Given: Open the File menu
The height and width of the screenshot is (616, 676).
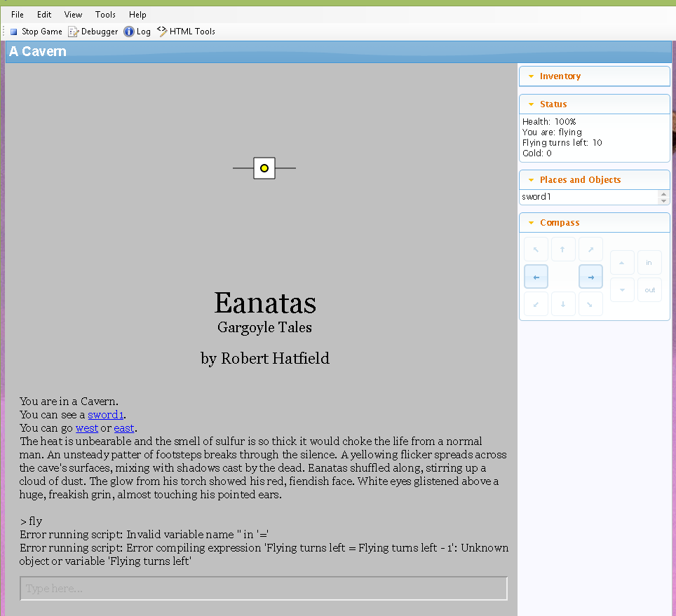Looking at the screenshot, I should 18,15.
